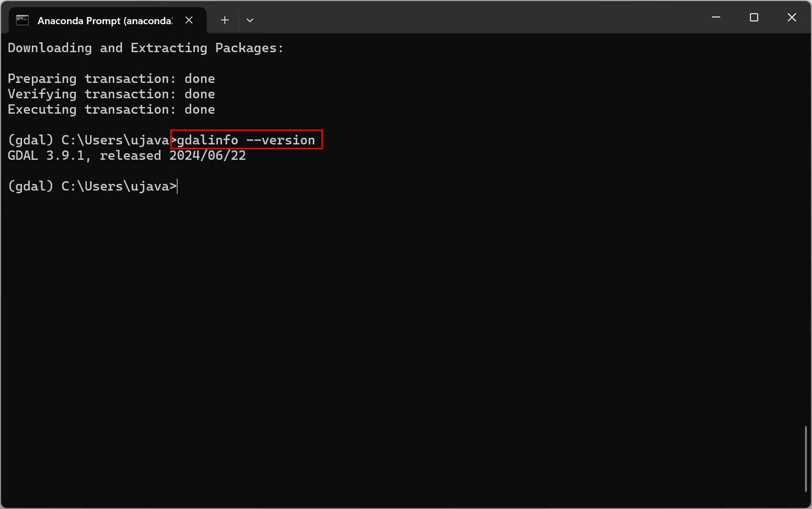Close the terminal window
The height and width of the screenshot is (509, 812).
coord(792,18)
